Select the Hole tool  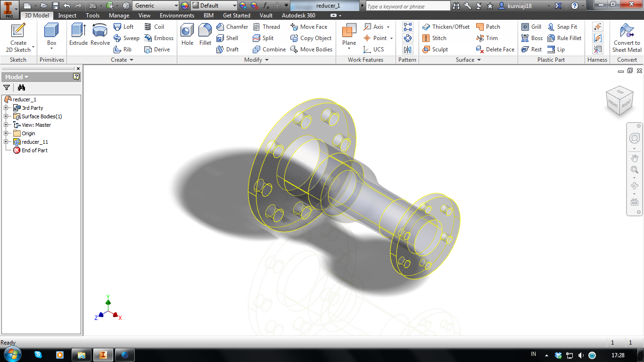pos(187,34)
